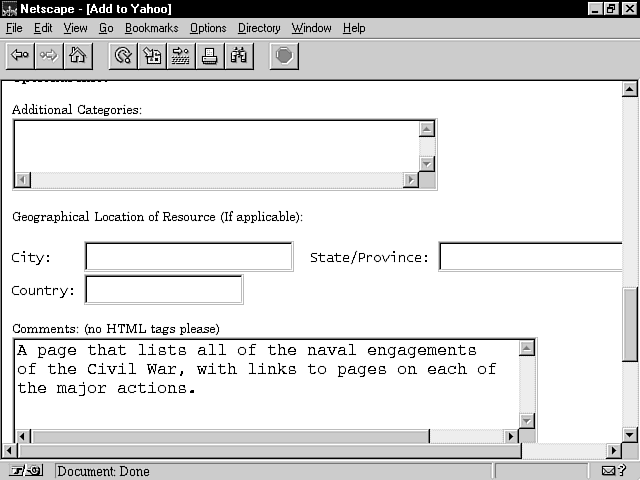This screenshot has height=480, width=640.
Task: Open the Options menu
Action: click(208, 28)
